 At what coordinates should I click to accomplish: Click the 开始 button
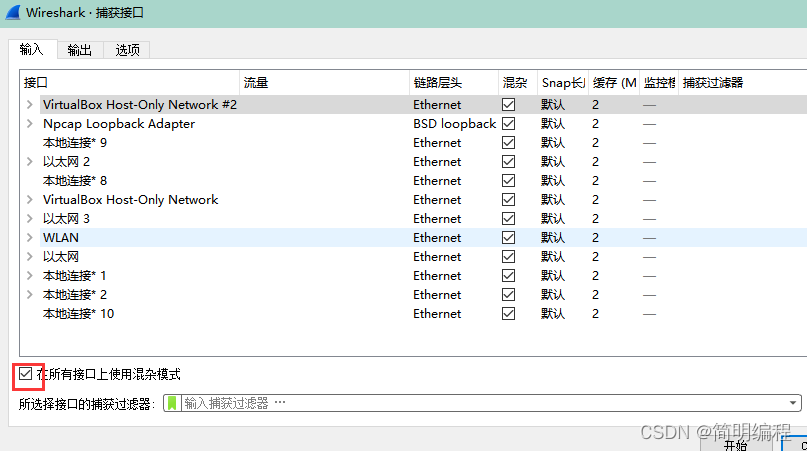[736, 444]
